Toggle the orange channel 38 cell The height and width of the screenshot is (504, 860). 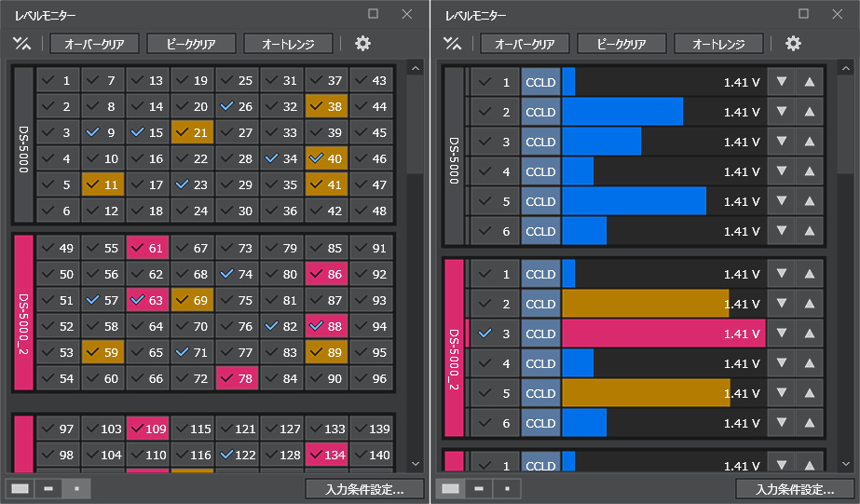327,107
